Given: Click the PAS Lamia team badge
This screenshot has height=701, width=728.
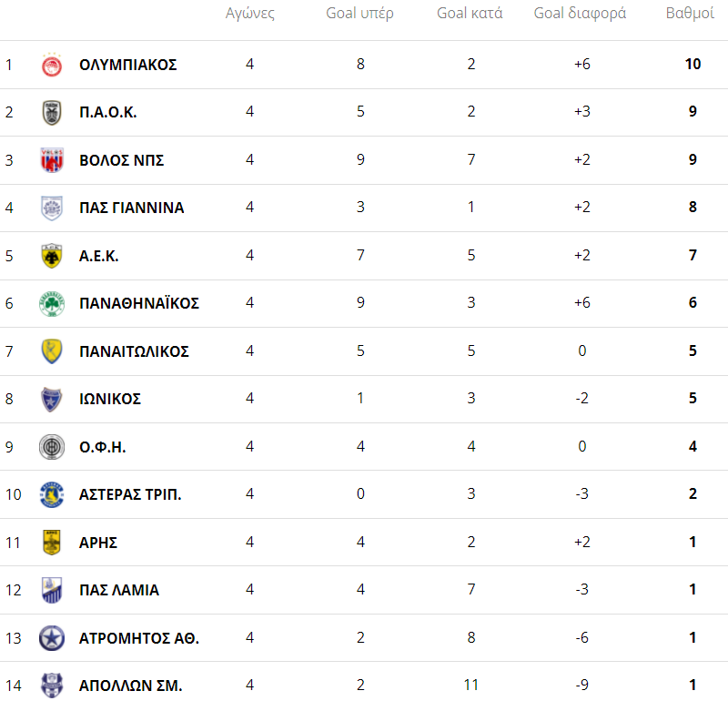Looking at the screenshot, I should [x=52, y=590].
